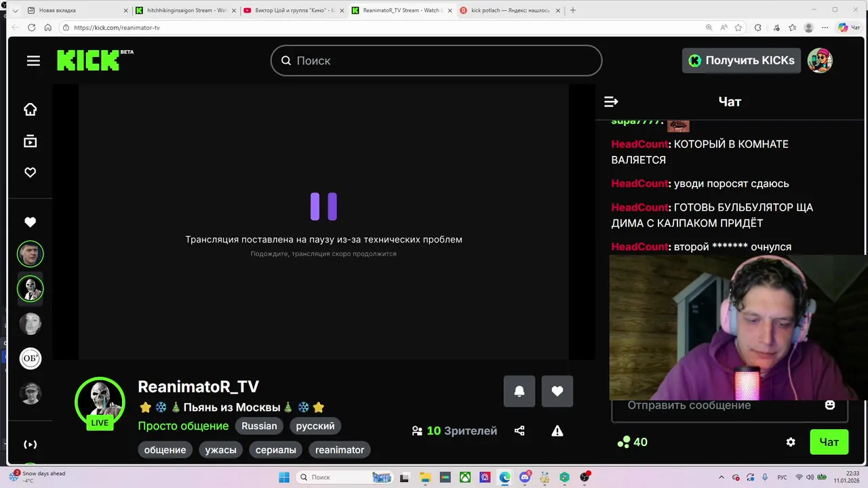Select the сериалы tag
Viewport: 868px width, 488px height.
(x=275, y=450)
